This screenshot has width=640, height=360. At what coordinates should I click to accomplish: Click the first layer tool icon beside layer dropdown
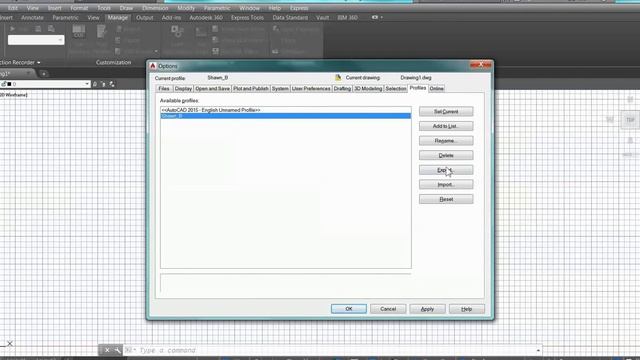(95, 84)
